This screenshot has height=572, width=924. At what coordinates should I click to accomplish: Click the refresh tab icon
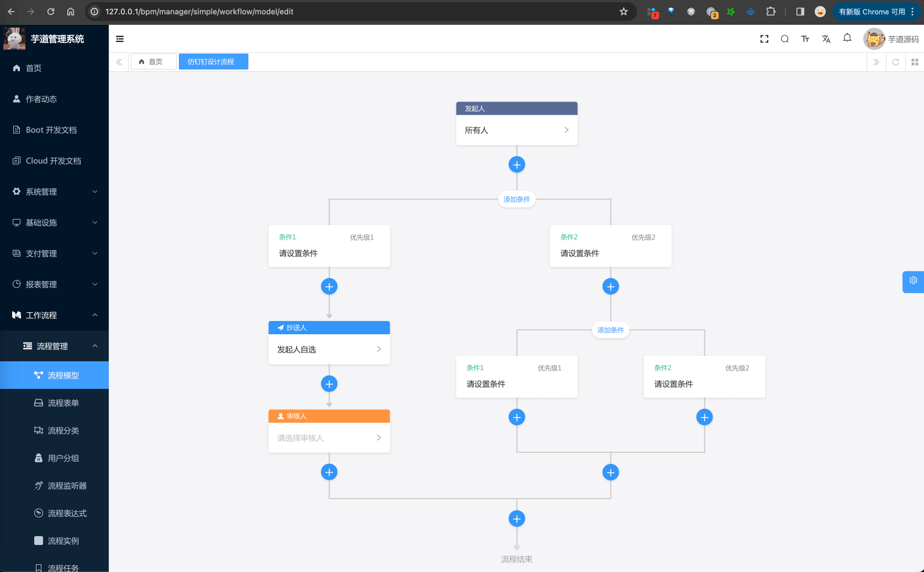[x=895, y=62]
